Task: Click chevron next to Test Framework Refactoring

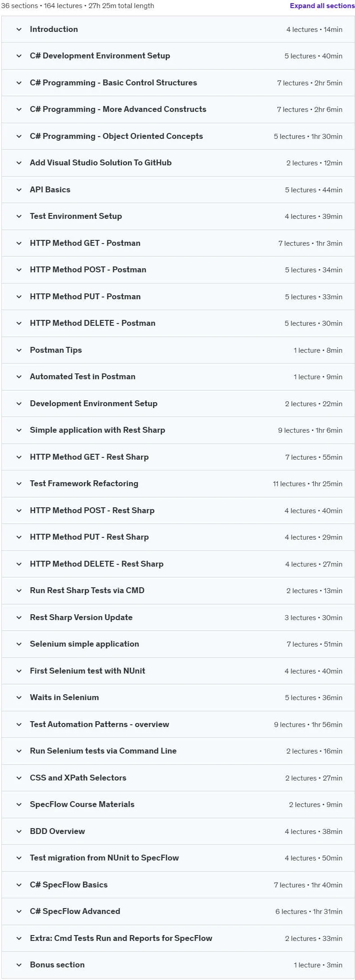Action: 19,484
